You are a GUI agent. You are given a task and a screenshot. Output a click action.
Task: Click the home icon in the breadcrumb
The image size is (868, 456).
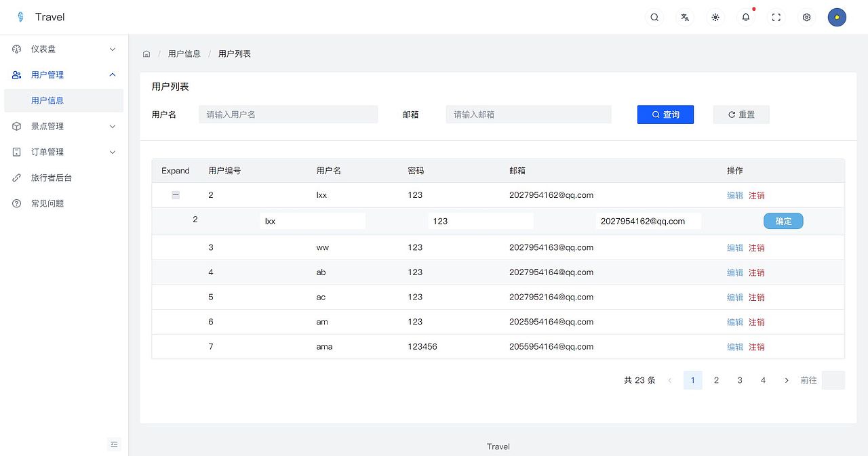pyautogui.click(x=146, y=53)
